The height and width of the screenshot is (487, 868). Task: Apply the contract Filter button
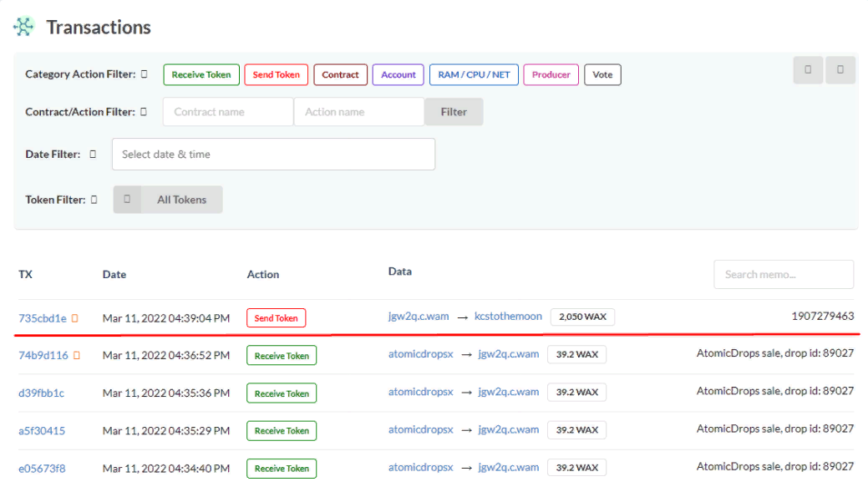(454, 112)
